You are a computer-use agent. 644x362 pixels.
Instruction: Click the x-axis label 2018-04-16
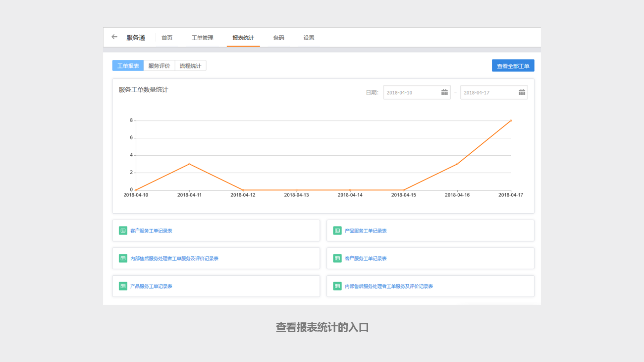457,195
